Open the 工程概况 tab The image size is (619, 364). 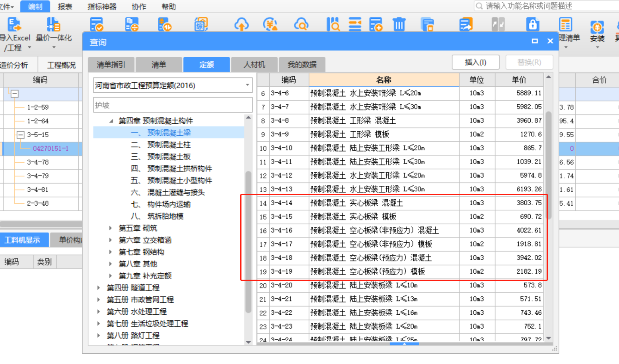point(61,65)
